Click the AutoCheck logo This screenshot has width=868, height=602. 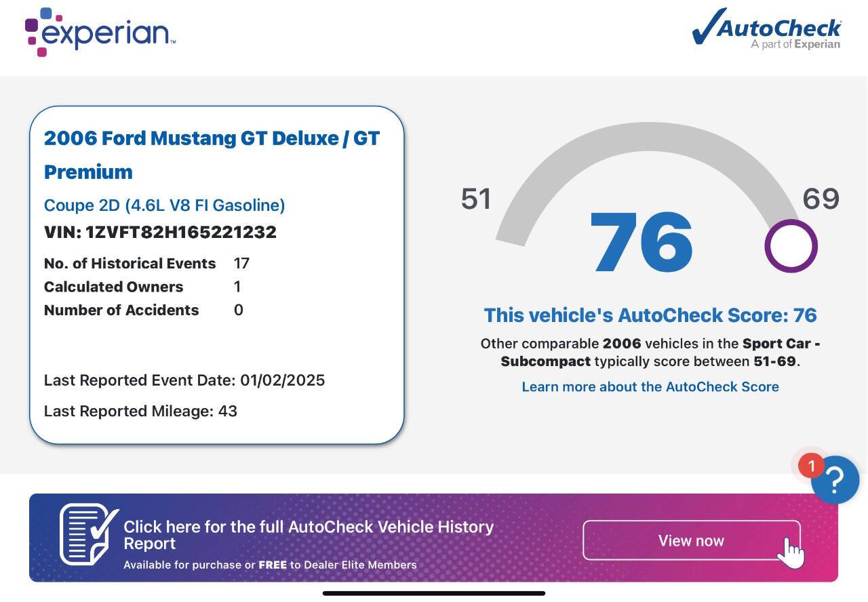[x=766, y=29]
